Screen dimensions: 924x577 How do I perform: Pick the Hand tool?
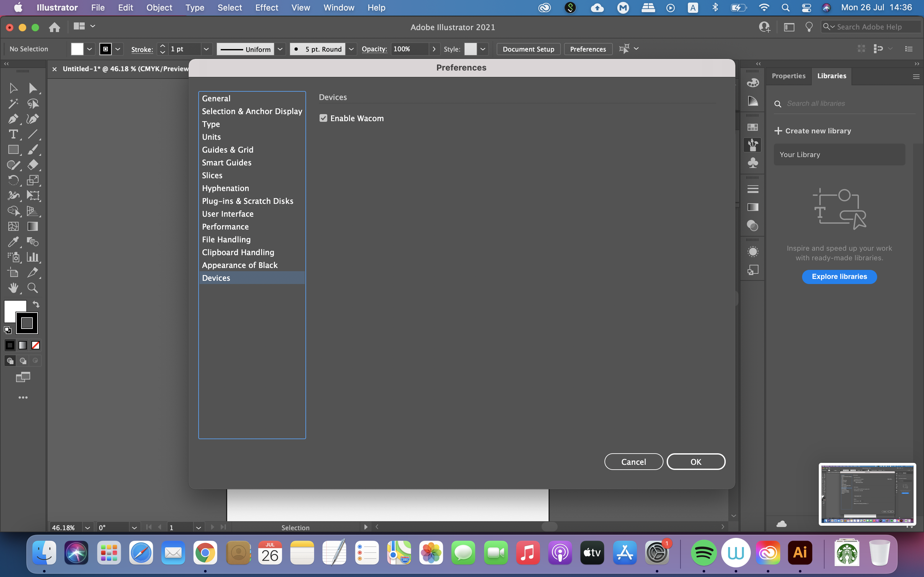click(14, 288)
